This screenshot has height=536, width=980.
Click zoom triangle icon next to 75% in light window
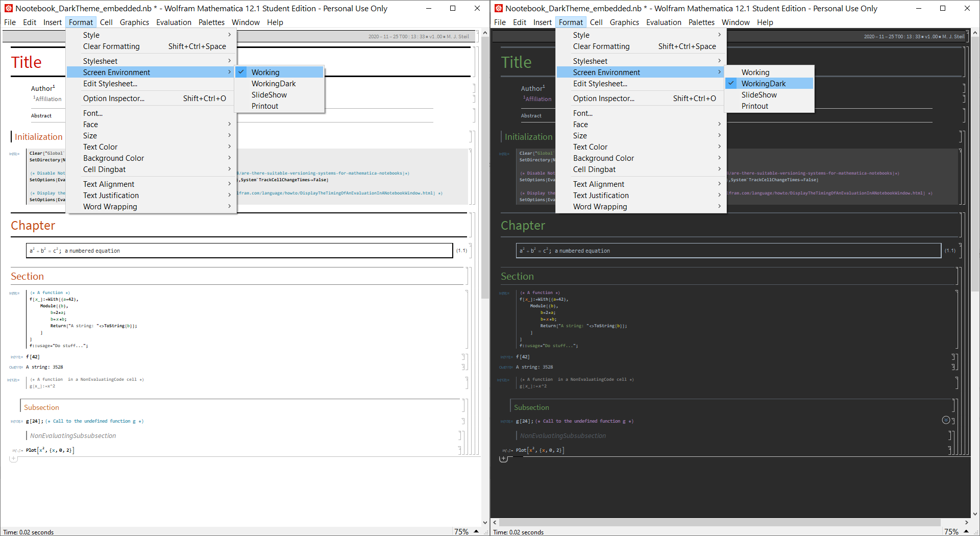point(476,531)
